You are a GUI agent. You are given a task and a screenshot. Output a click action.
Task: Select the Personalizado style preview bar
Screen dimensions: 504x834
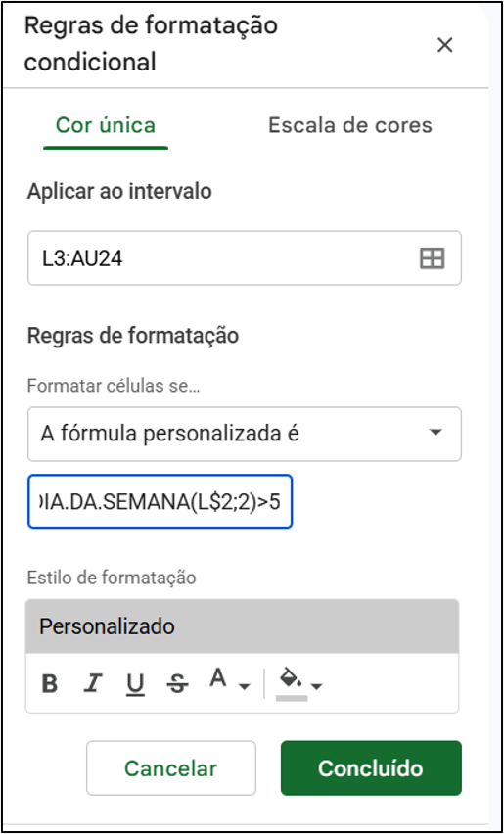coord(242,626)
